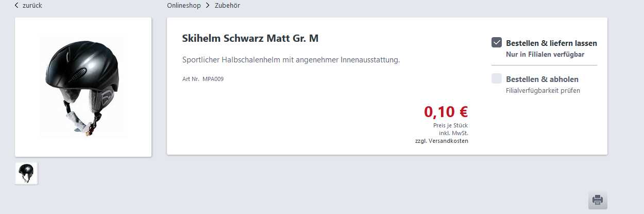Select the small helmet thumbnail image

[26, 173]
